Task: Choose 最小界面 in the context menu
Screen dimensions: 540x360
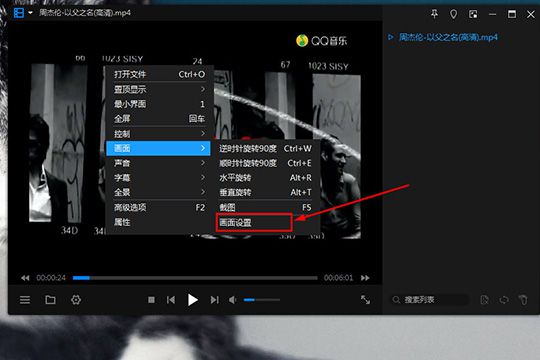Action: tap(158, 104)
